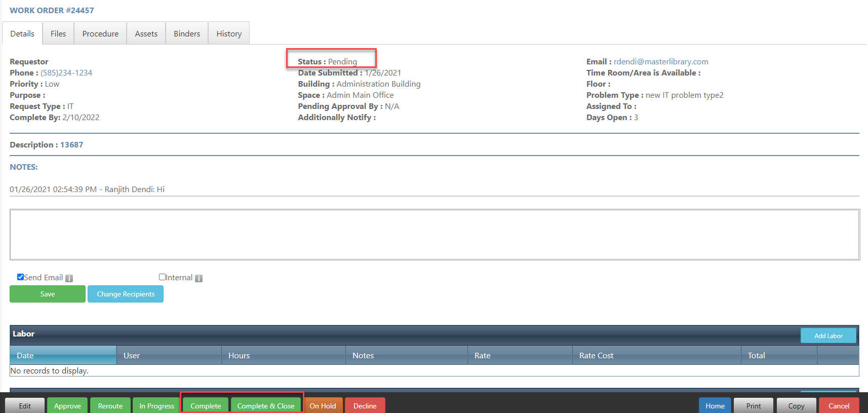Click Space Admin Main Office text
Screen dimensions: 868x413
(x=346, y=95)
